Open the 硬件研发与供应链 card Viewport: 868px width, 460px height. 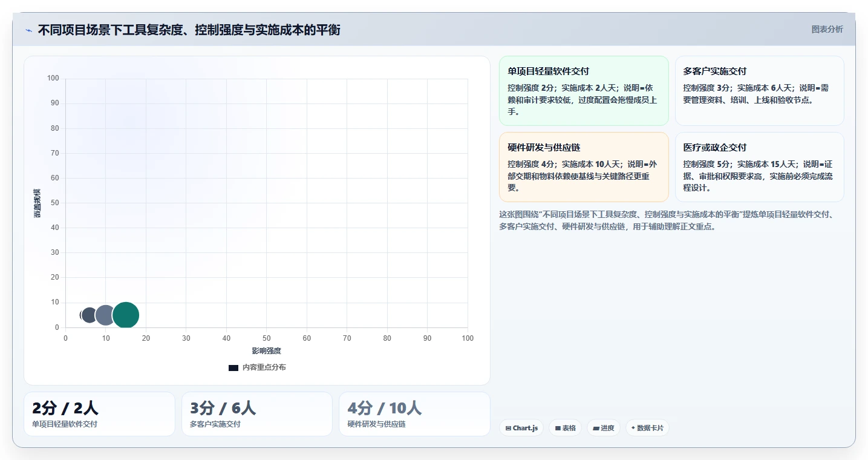pos(584,167)
